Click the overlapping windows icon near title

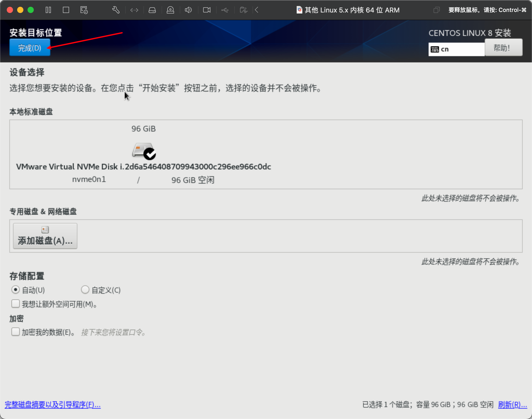tap(437, 10)
